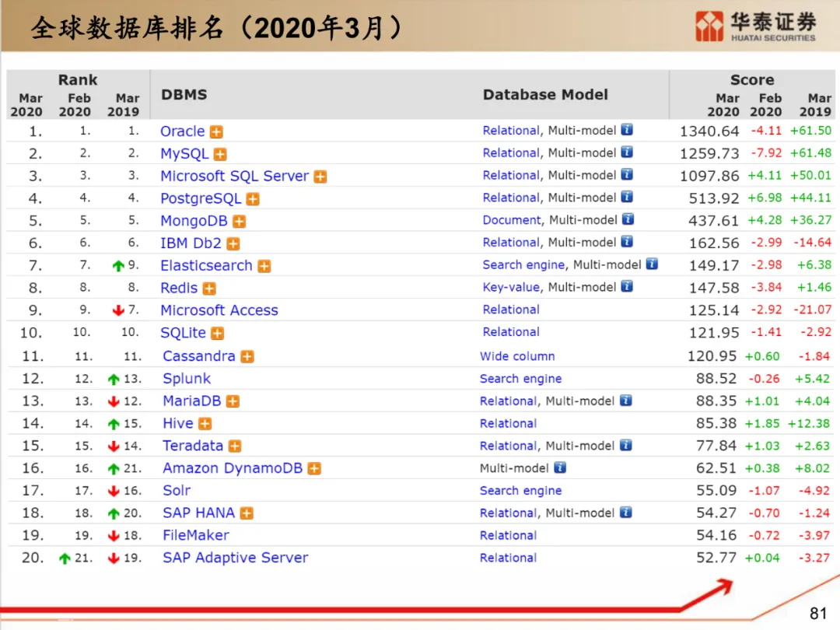
Task: Open the PostgreSQL link
Action: point(201,199)
